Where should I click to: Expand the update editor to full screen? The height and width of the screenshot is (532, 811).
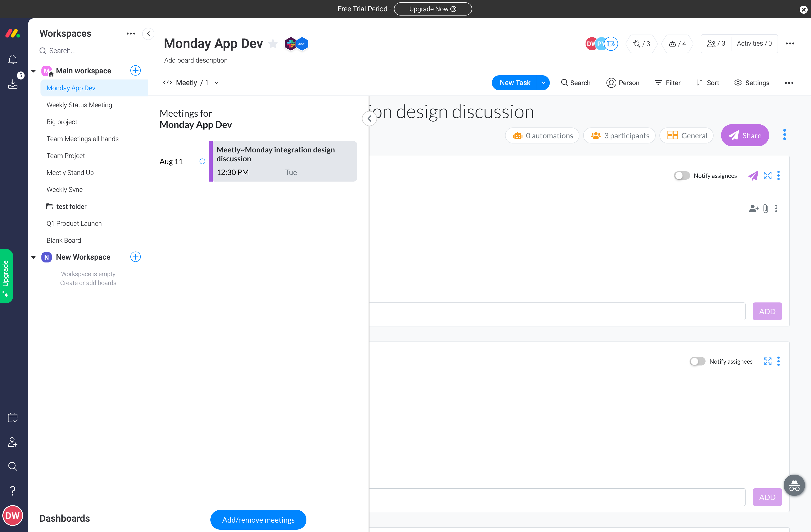(x=767, y=175)
